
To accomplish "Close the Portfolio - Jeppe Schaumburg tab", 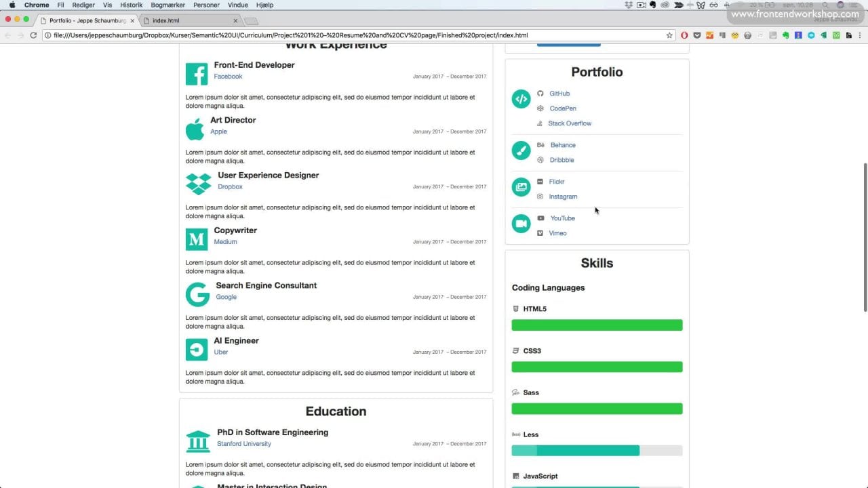I will click(132, 21).
